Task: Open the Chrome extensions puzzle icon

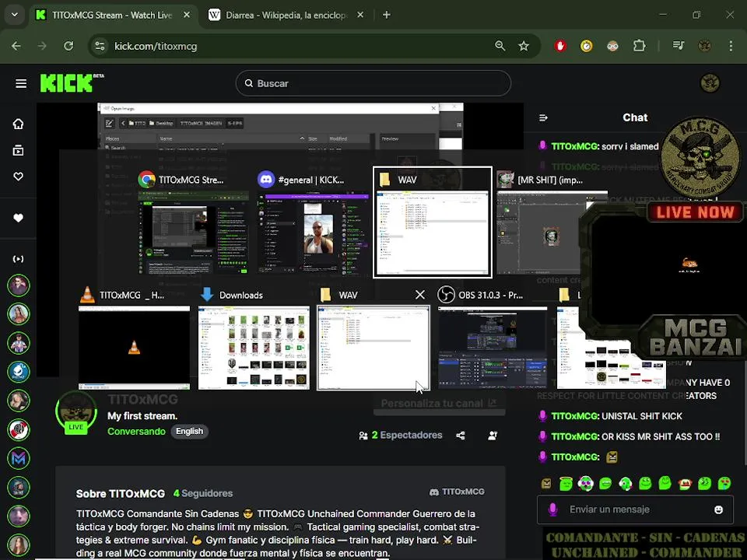Action: [639, 46]
